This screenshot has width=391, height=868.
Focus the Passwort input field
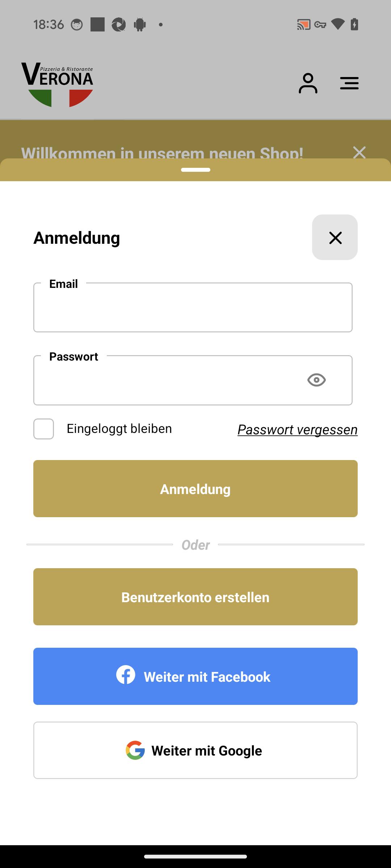pyautogui.click(x=193, y=380)
